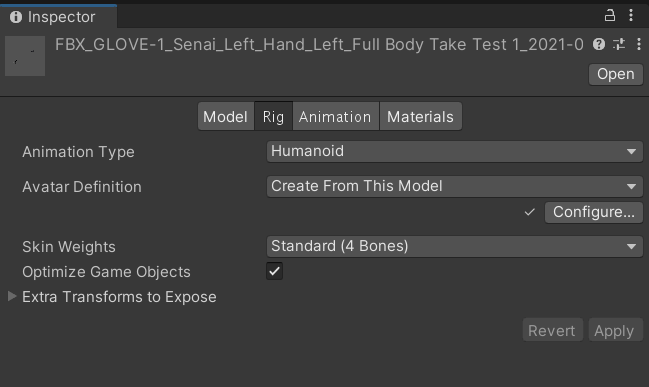Toggle Optimize Game Objects checkbox
Screen dimensions: 649x387
274,271
